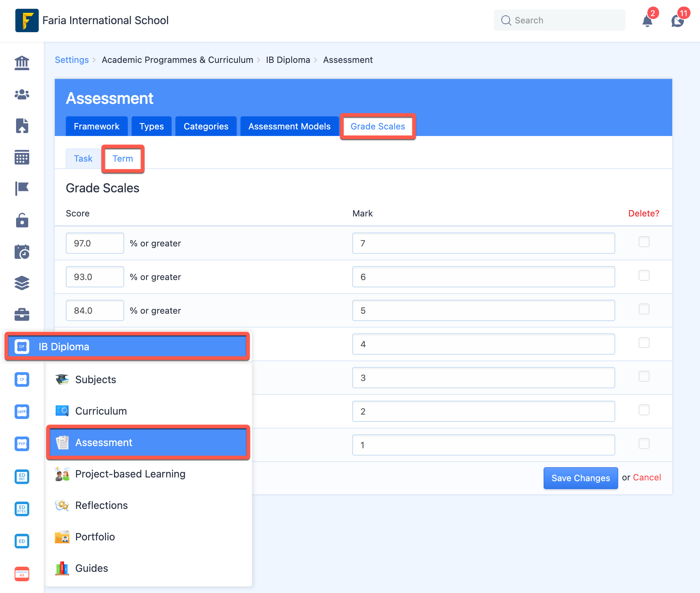Image resolution: width=700 pixels, height=593 pixels.
Task: Select the CP programme icon
Action: pyautogui.click(x=22, y=379)
